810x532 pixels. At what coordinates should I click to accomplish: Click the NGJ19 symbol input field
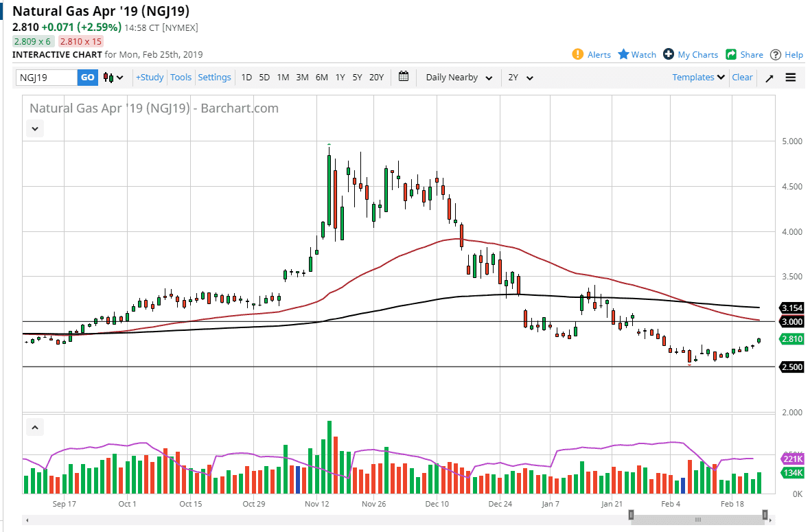point(47,78)
